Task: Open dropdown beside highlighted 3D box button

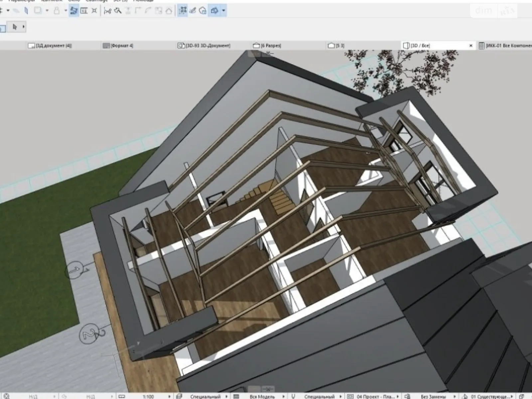Action: [223, 11]
